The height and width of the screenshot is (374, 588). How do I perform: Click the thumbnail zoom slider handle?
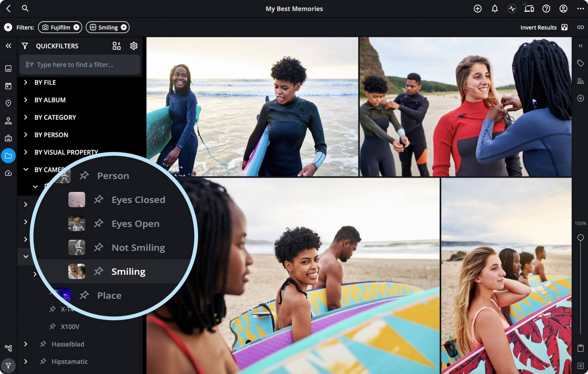click(x=580, y=237)
